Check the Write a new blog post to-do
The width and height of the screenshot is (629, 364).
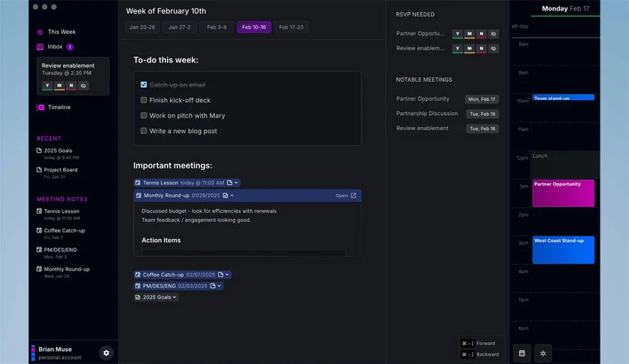tap(144, 131)
